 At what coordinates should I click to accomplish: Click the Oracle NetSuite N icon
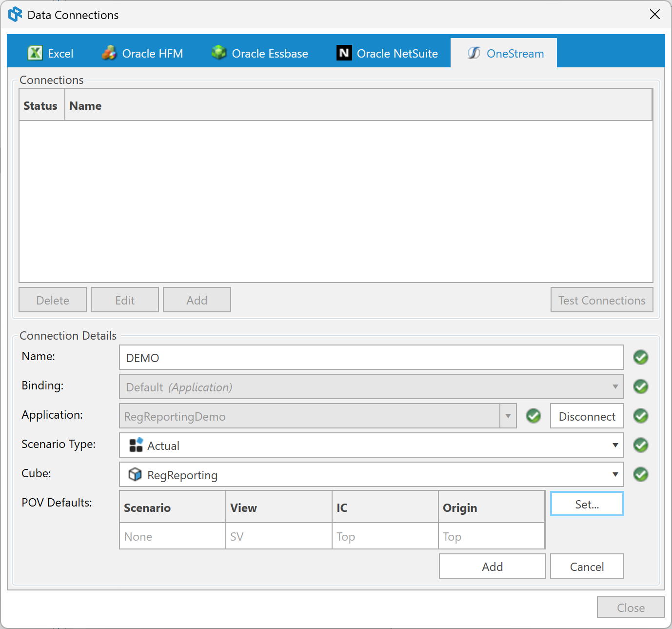pos(344,53)
